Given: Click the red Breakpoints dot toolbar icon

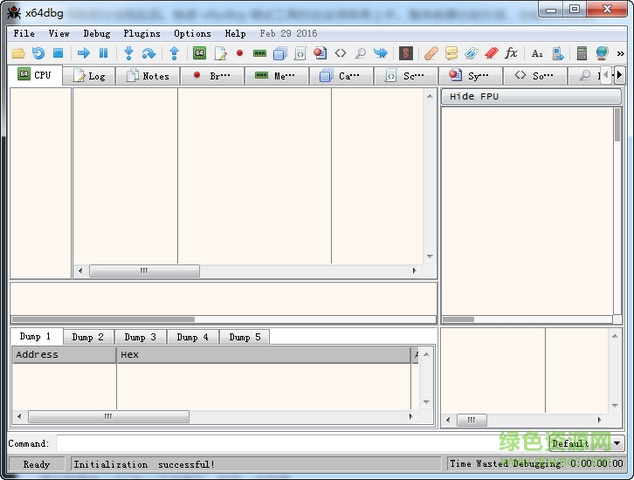Looking at the screenshot, I should click(240, 53).
